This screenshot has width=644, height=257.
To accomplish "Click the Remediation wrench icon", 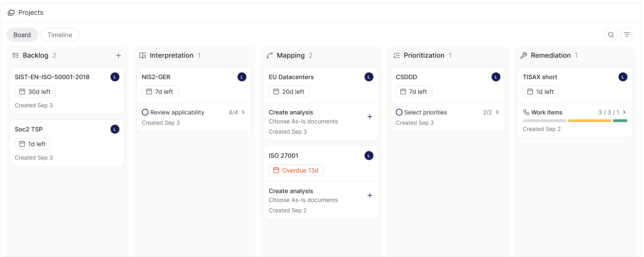I will tap(524, 55).
